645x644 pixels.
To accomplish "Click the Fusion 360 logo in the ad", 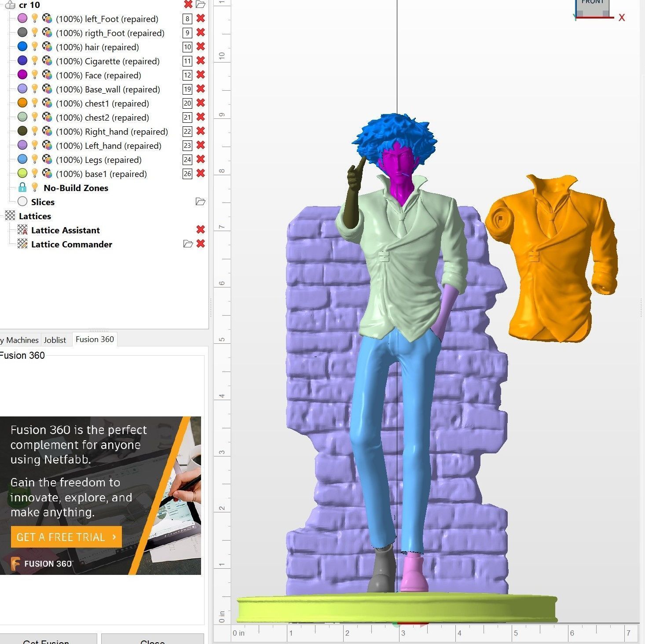I will tap(41, 563).
